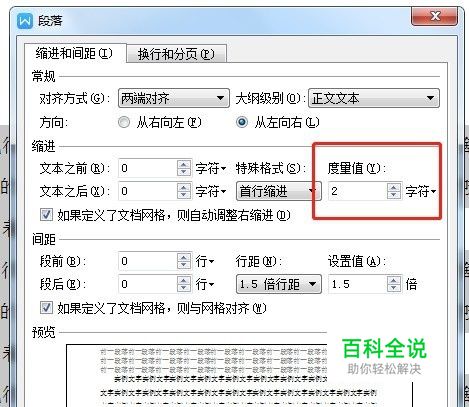Close the 段落 dialog with the X button

click(434, 16)
